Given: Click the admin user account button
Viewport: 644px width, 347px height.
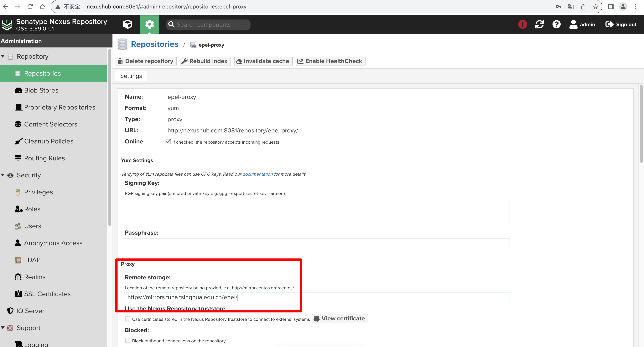Looking at the screenshot, I should point(582,24).
